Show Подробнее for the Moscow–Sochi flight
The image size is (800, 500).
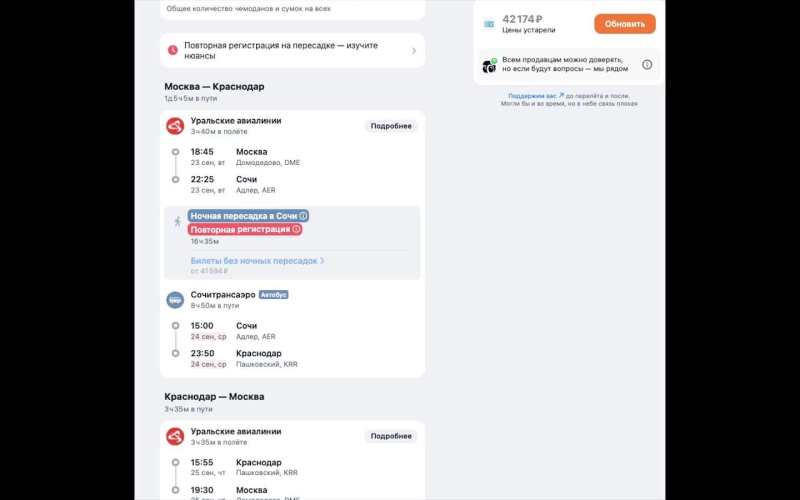click(x=391, y=126)
